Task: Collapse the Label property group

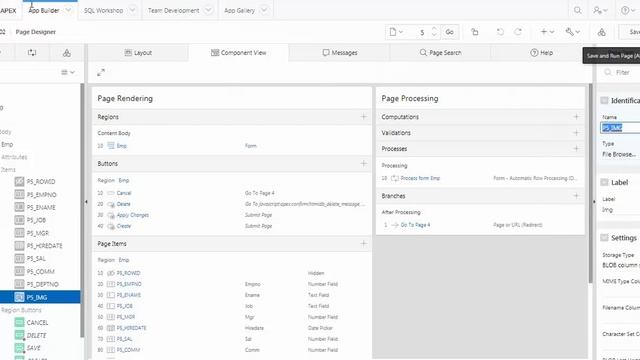Action: (x=604, y=182)
